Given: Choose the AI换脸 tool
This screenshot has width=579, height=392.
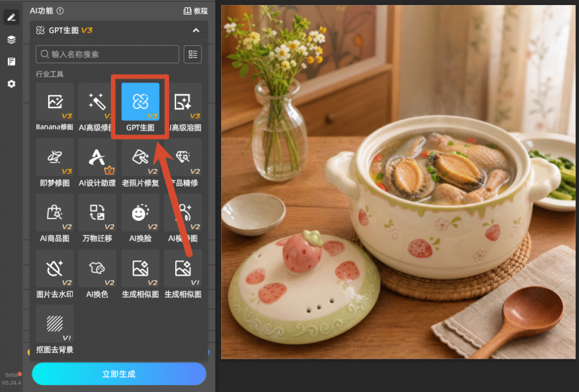Looking at the screenshot, I should coord(140,218).
